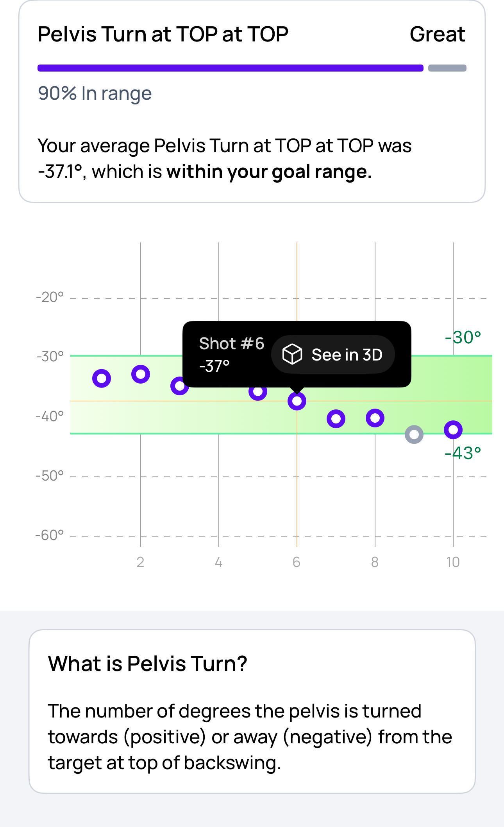Tap the purple progress bar
The image size is (504, 827).
click(230, 67)
